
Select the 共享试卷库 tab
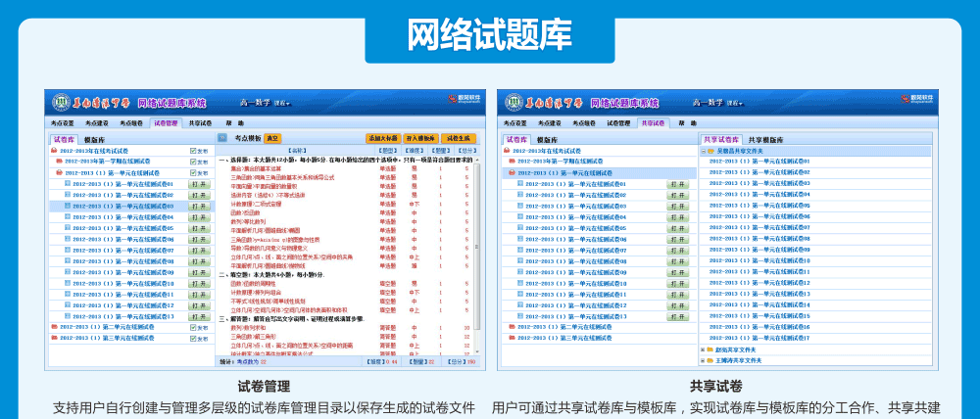(722, 140)
